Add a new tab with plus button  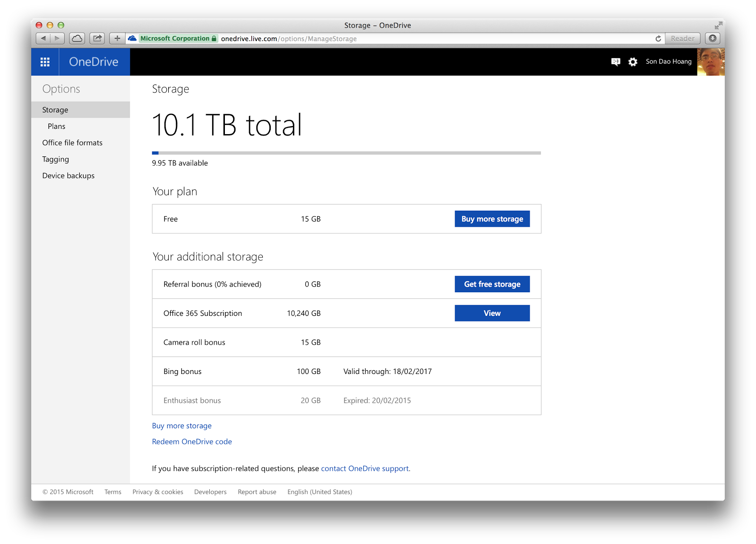(117, 38)
